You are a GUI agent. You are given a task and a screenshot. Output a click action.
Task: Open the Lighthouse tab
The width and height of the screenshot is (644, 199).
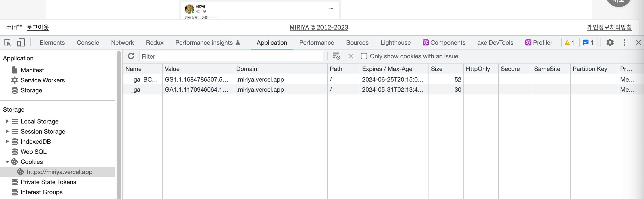[396, 42]
